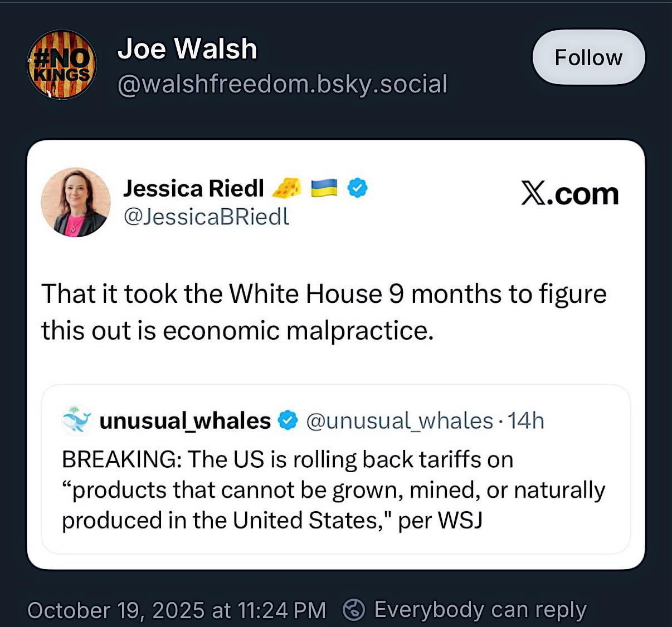Click the Follow button
This screenshot has width=672, height=627.
click(x=588, y=57)
